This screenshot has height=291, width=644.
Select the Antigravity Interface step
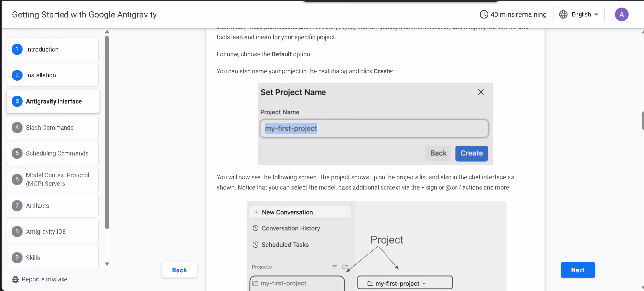tap(53, 101)
